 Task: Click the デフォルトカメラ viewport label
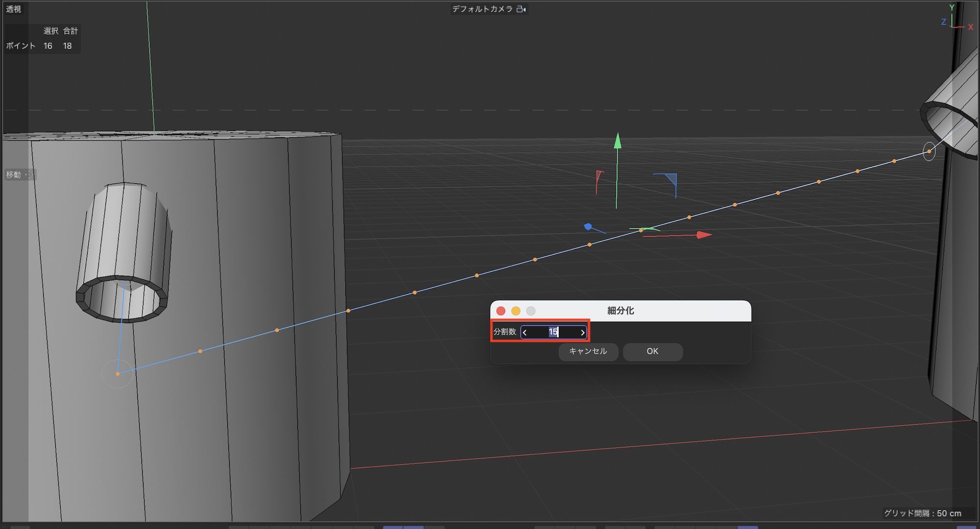click(482, 9)
